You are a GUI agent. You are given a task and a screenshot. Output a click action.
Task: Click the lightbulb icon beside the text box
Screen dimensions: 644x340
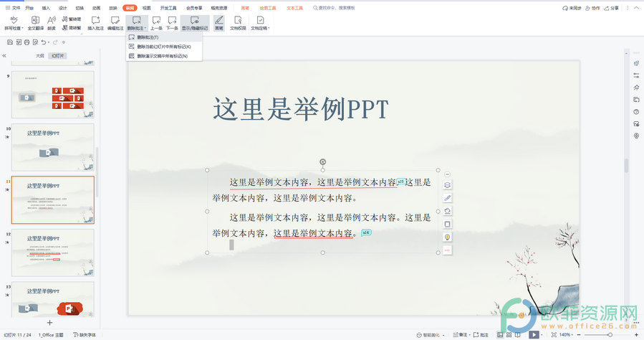[x=447, y=237]
